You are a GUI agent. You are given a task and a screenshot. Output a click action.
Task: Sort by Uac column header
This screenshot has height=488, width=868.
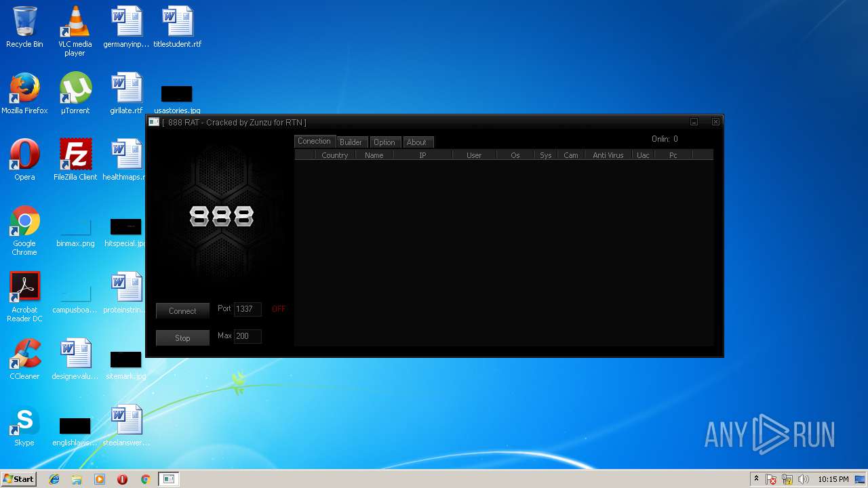click(643, 155)
